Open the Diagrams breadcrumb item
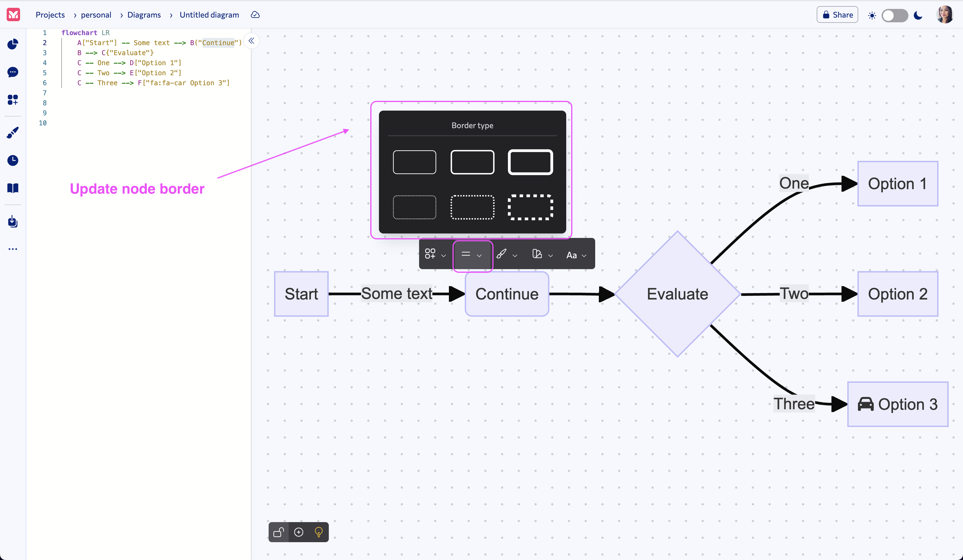Screen dimensions: 963x560 pyautogui.click(x=144, y=15)
